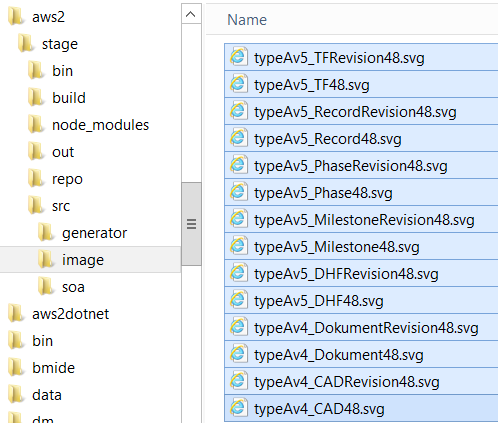Open the stage folder in the tree
This screenshot has height=423, width=498.
[60, 44]
